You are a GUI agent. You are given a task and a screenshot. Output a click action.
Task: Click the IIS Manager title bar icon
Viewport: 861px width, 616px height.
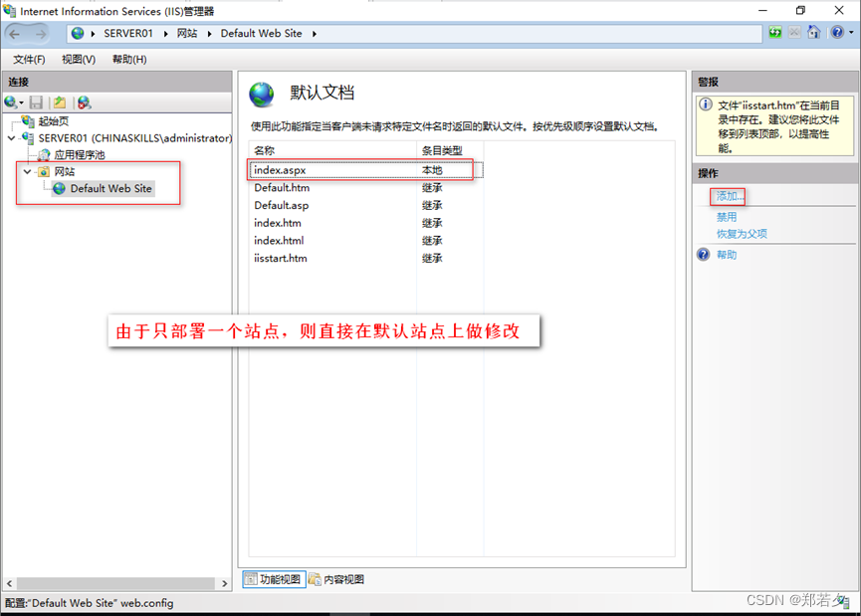(x=9, y=10)
